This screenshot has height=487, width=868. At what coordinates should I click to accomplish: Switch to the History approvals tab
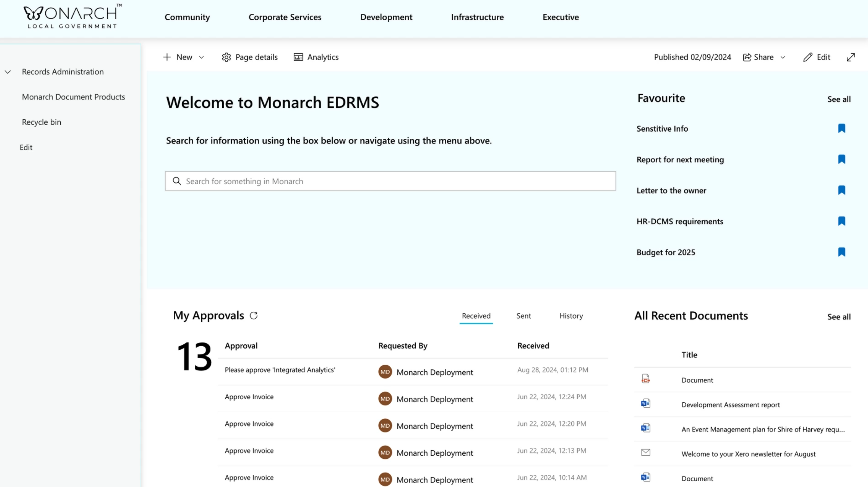tap(571, 316)
